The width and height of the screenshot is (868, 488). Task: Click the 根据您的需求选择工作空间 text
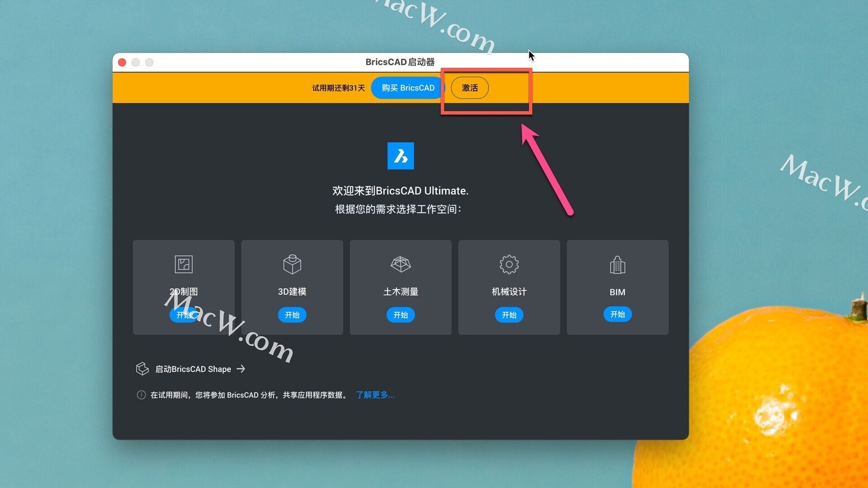click(x=398, y=210)
